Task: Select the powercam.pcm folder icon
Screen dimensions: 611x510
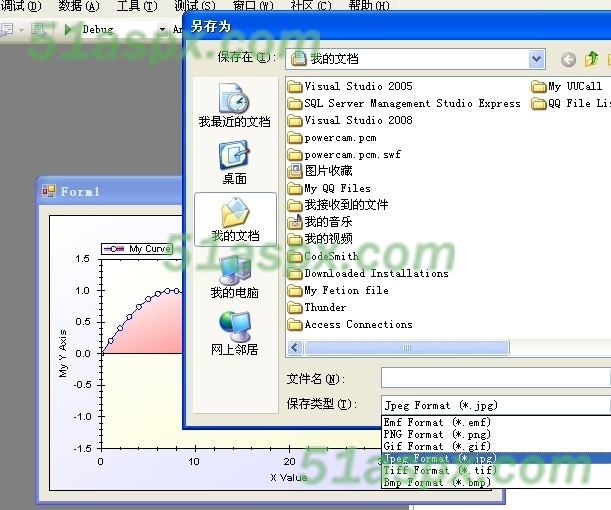Action: coord(295,138)
